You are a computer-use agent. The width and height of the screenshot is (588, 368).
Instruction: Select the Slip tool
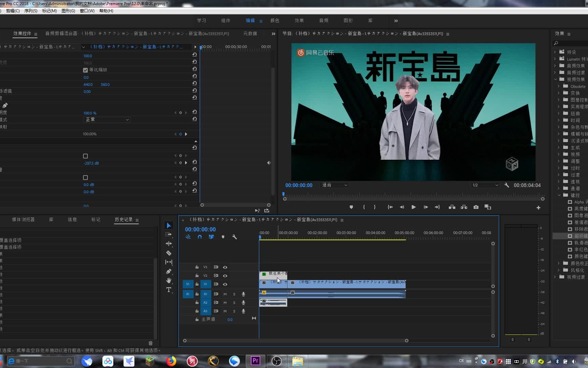pyautogui.click(x=169, y=262)
